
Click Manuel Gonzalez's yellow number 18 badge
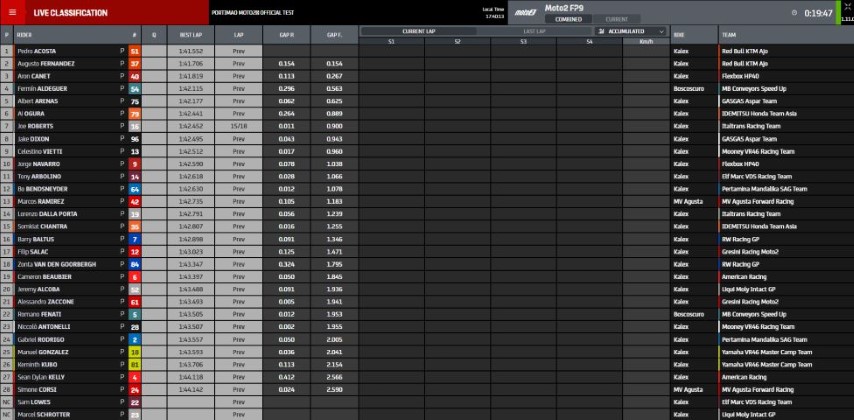pos(134,352)
